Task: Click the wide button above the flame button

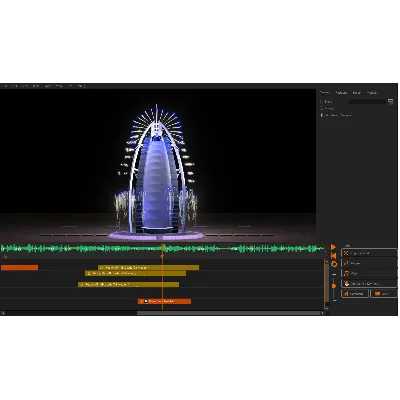Action: tap(369, 284)
